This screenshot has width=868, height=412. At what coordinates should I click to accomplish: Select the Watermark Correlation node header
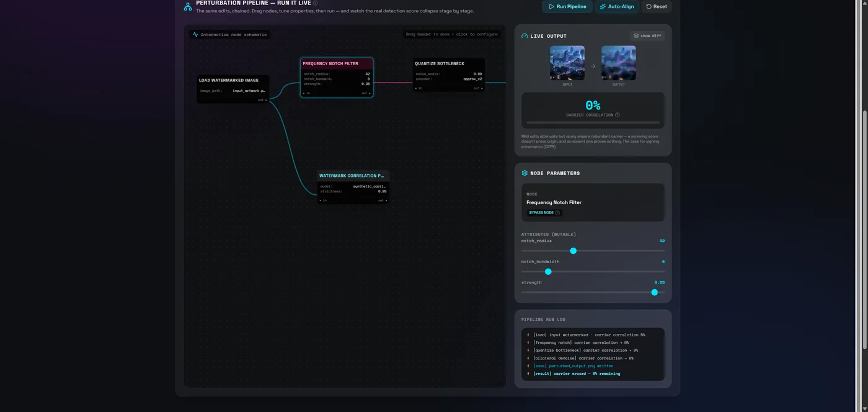click(x=353, y=176)
